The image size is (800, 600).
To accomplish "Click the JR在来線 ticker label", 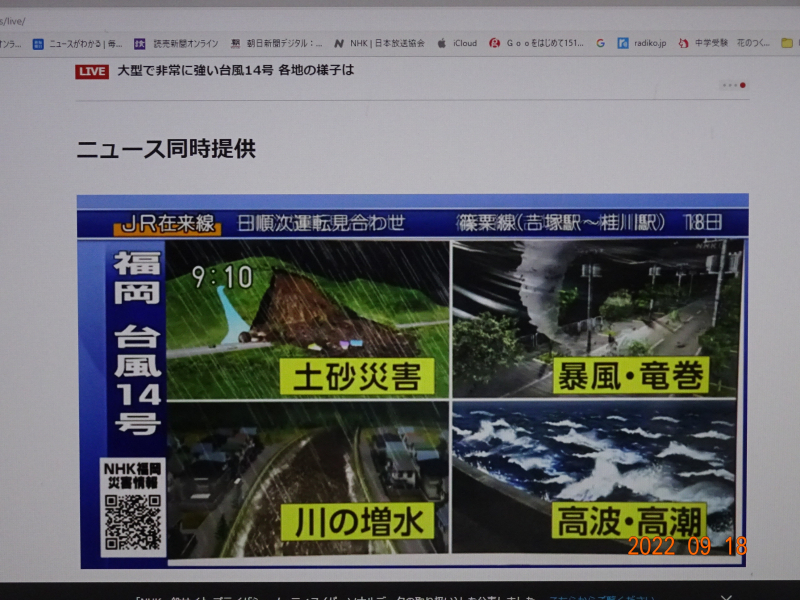I will 168,223.
